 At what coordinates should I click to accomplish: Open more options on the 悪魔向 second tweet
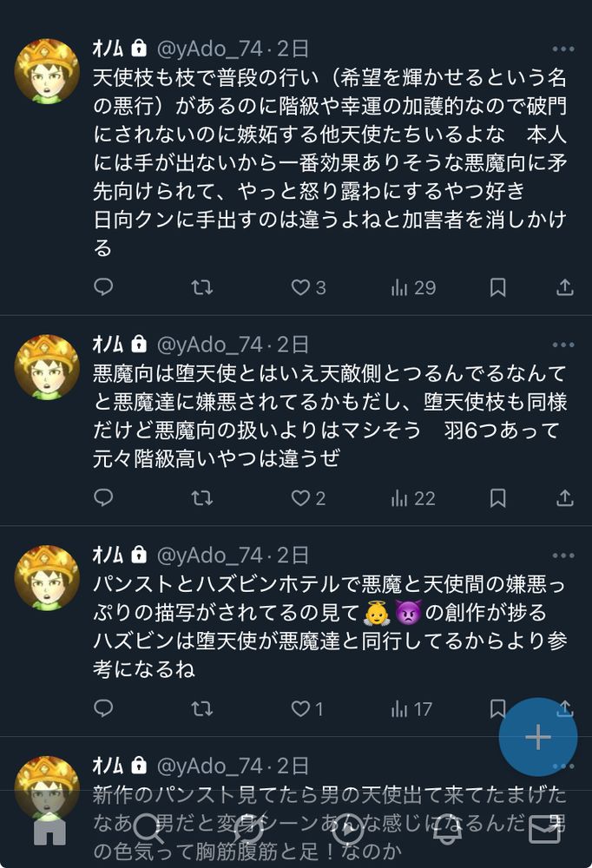click(563, 345)
